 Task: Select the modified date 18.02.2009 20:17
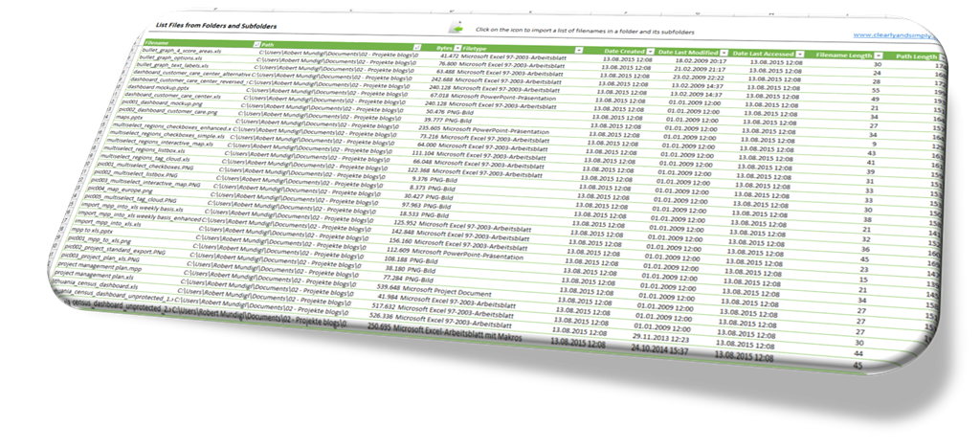[701, 62]
